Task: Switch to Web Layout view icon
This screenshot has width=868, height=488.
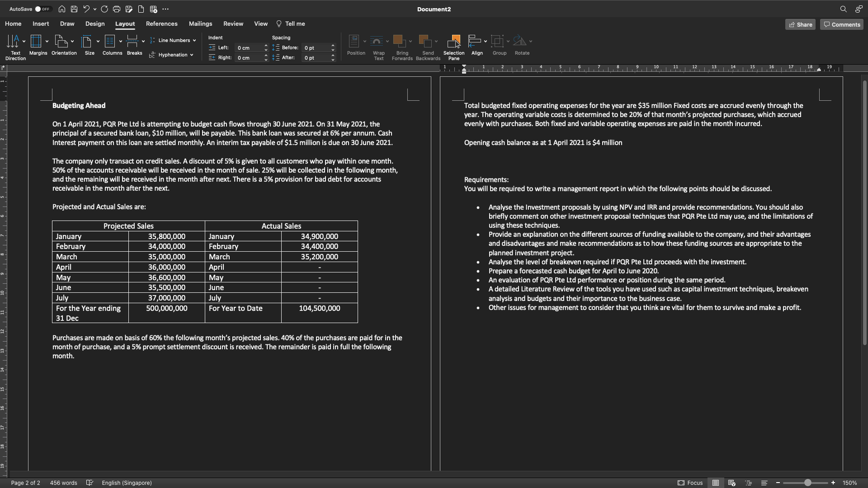Action: pyautogui.click(x=732, y=483)
